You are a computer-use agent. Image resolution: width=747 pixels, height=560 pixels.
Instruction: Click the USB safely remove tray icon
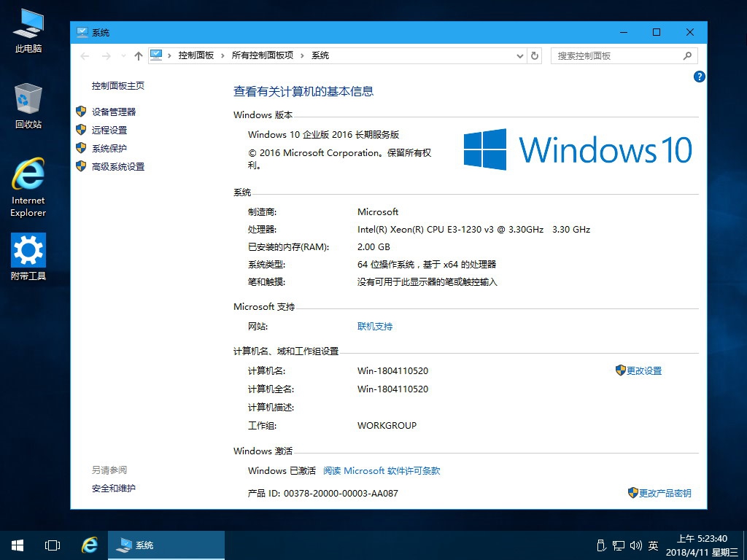pyautogui.click(x=601, y=545)
